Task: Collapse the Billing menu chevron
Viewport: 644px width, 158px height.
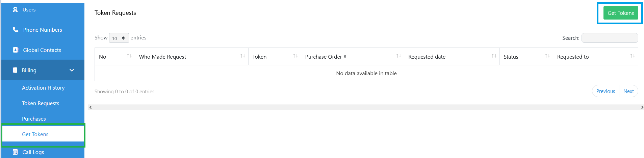Action: point(72,70)
